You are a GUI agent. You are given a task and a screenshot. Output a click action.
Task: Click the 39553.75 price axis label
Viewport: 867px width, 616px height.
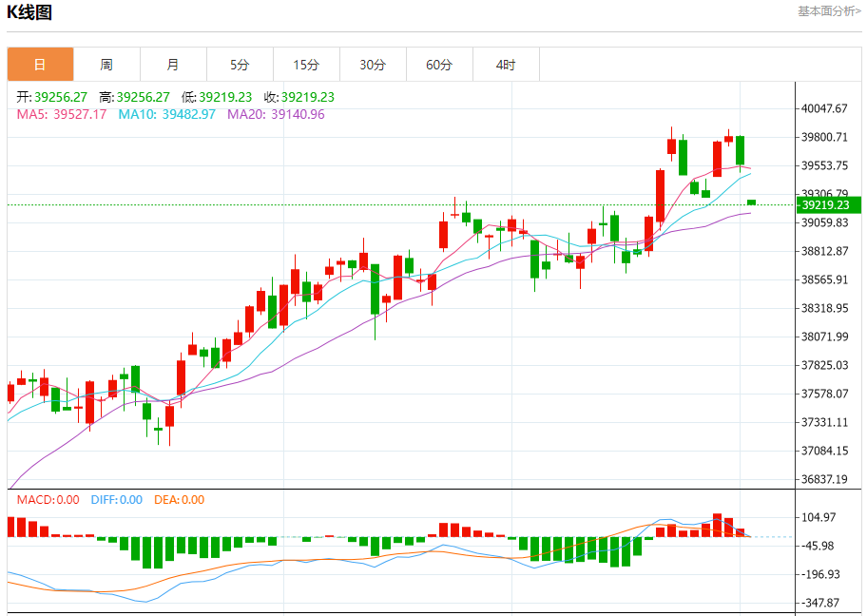point(824,166)
